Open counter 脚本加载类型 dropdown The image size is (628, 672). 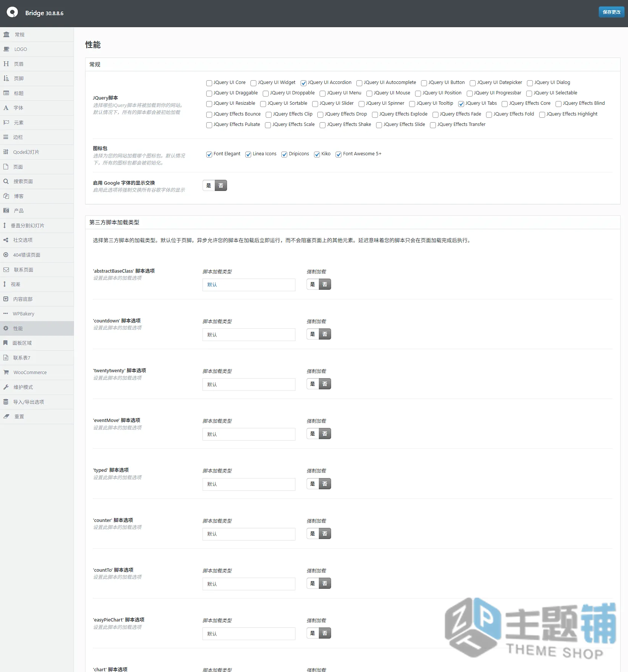pos(249,534)
